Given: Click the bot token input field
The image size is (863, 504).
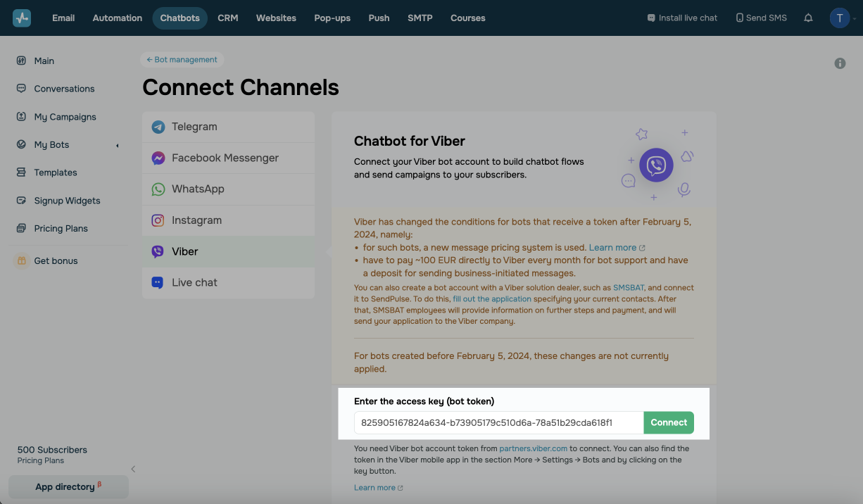Looking at the screenshot, I should click(x=498, y=423).
